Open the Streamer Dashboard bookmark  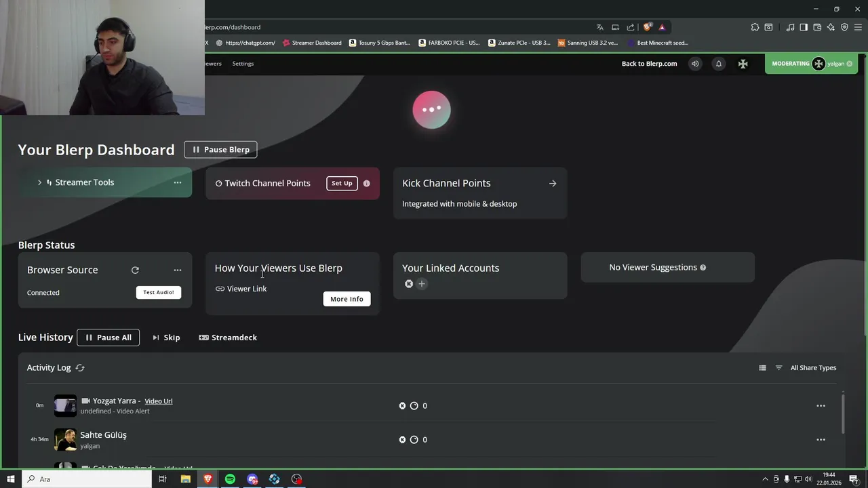[312, 43]
